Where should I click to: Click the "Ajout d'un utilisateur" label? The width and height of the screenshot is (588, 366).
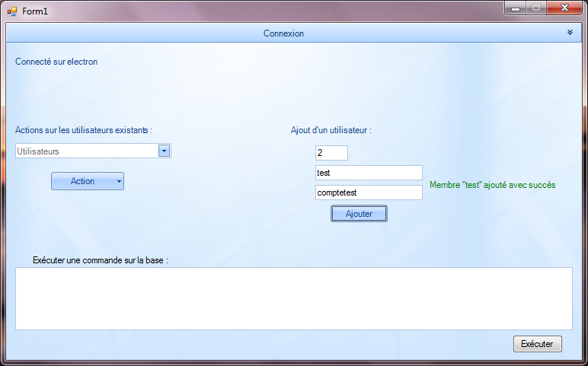click(331, 130)
